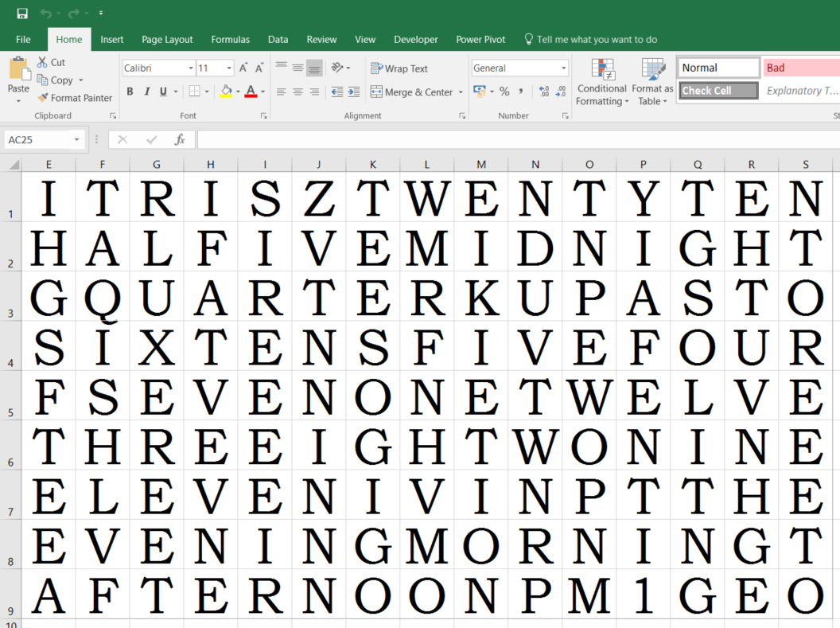Switch to the Review tab

[321, 39]
